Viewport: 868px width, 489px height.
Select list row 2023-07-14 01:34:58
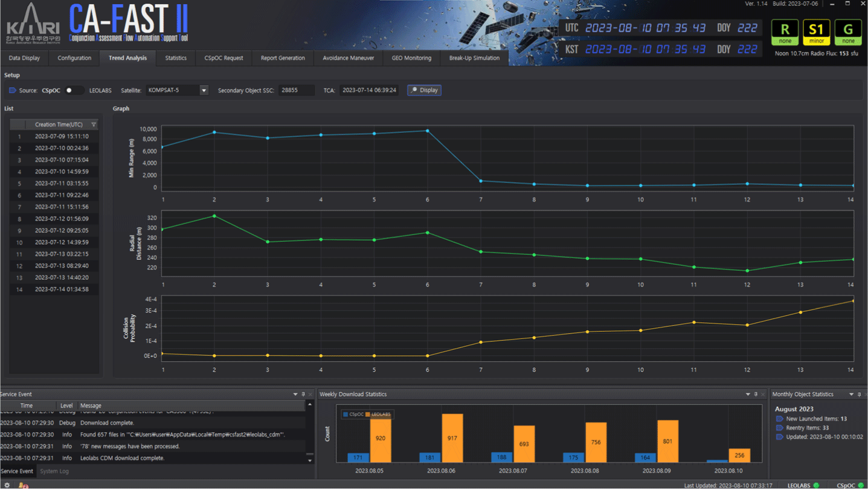(54, 290)
